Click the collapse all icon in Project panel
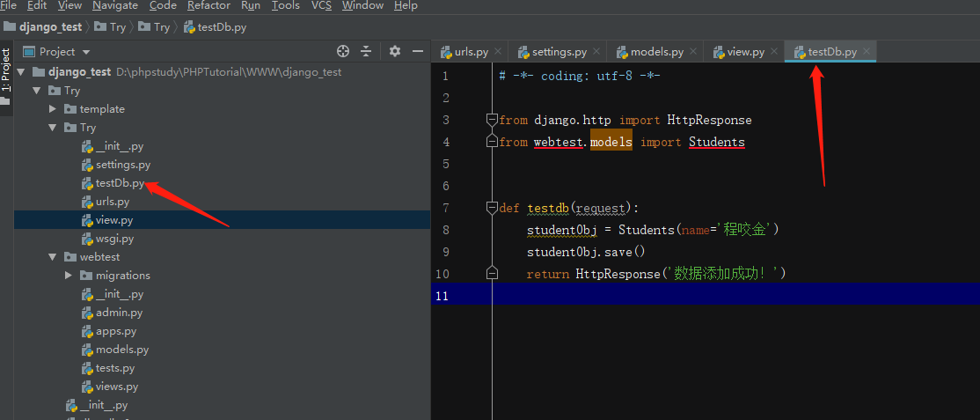This screenshot has height=420, width=980. point(366,52)
